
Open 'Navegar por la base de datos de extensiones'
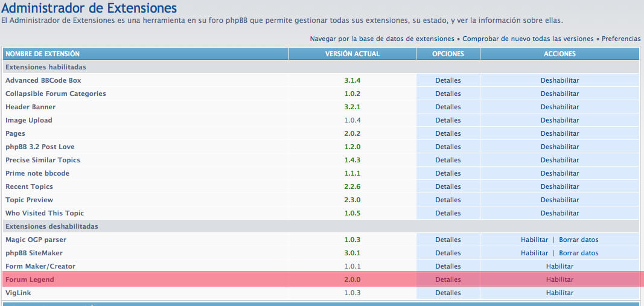coord(382,39)
